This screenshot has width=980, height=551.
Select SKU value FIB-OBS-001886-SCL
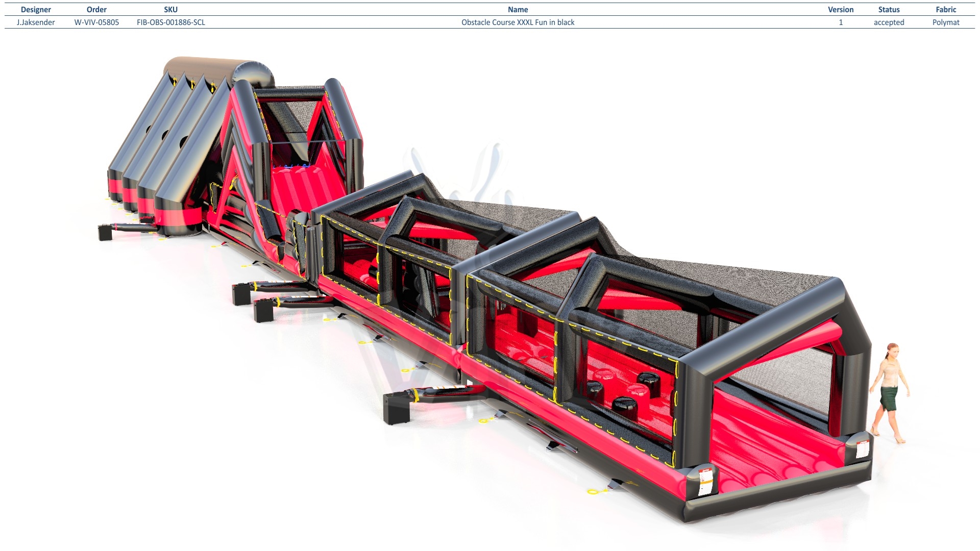[x=171, y=22]
